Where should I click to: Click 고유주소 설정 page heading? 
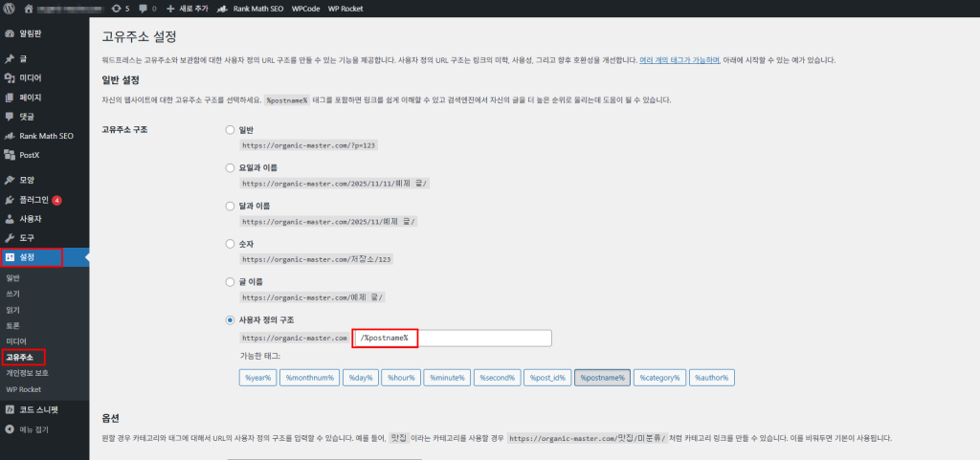139,37
